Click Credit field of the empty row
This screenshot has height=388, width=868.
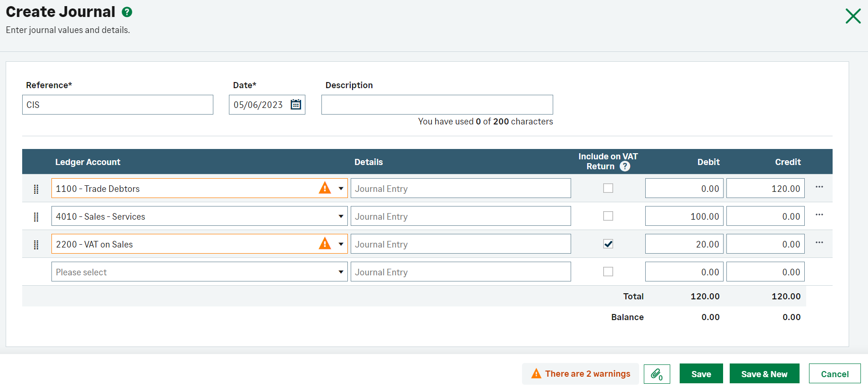point(766,272)
